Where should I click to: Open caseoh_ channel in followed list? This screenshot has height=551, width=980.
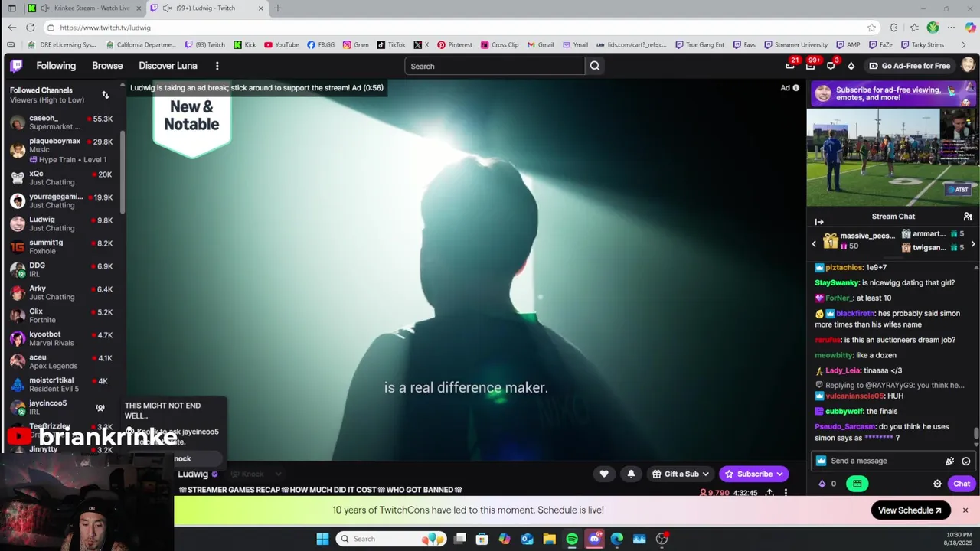[61, 122]
